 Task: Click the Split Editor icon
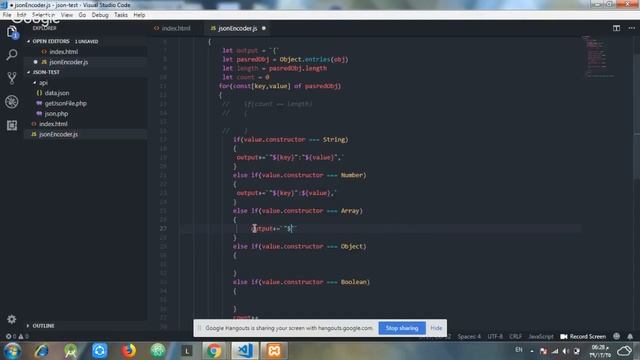pos(616,28)
